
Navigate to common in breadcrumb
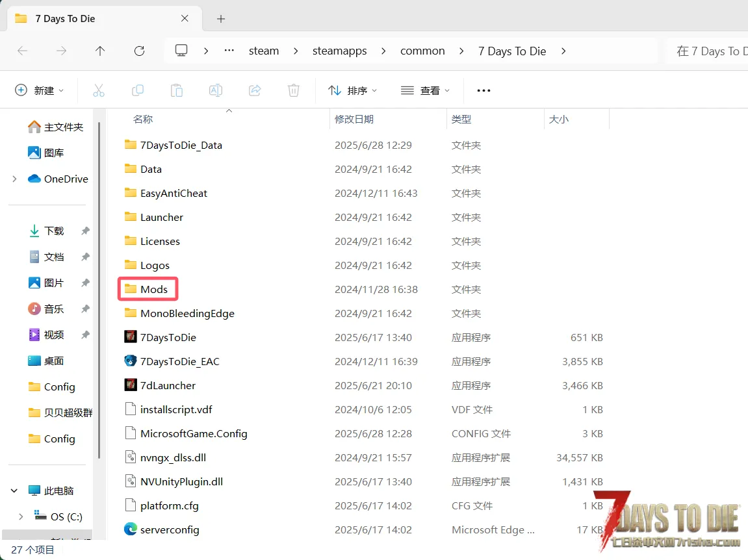422,51
